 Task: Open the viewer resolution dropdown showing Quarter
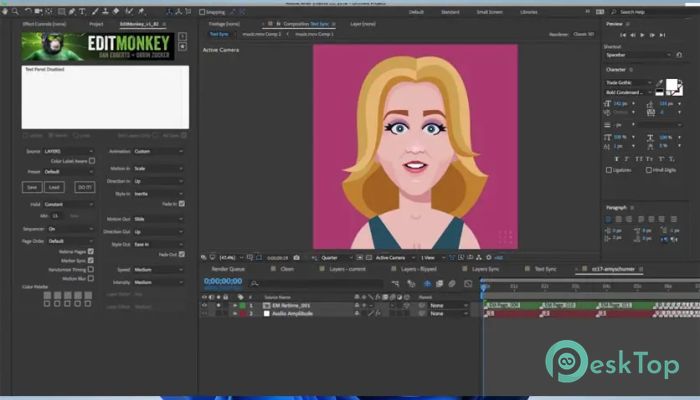pos(337,258)
